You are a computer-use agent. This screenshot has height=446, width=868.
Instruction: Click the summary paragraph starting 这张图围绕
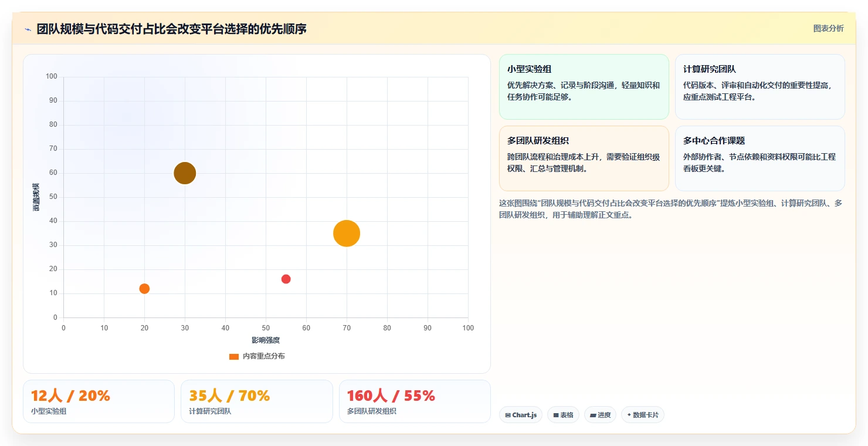tap(670, 209)
